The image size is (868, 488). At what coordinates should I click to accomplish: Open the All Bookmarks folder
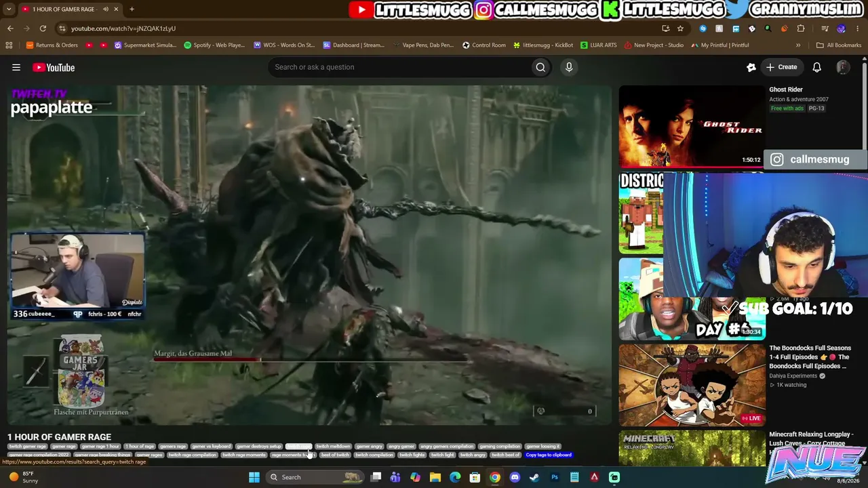point(839,45)
